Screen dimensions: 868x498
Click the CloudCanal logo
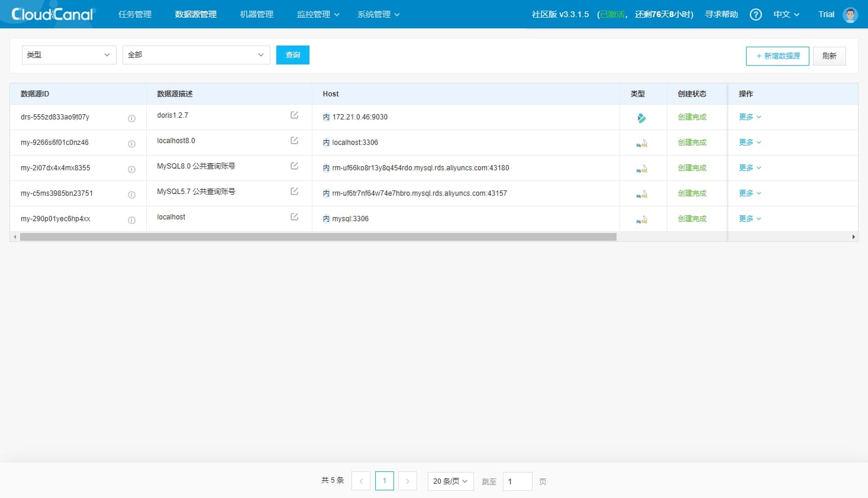click(53, 14)
